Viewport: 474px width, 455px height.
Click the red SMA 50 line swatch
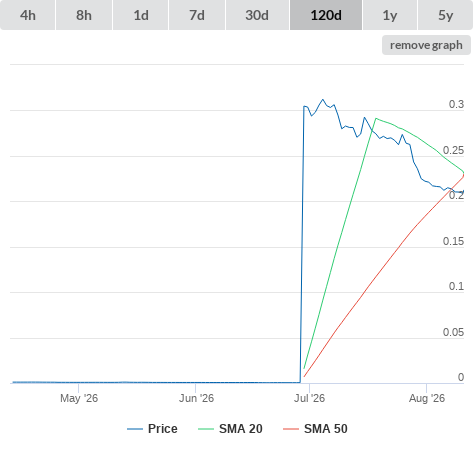point(291,429)
